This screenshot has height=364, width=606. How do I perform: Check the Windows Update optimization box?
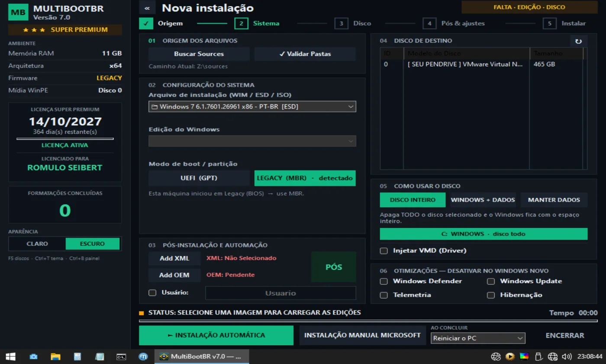[x=491, y=281]
